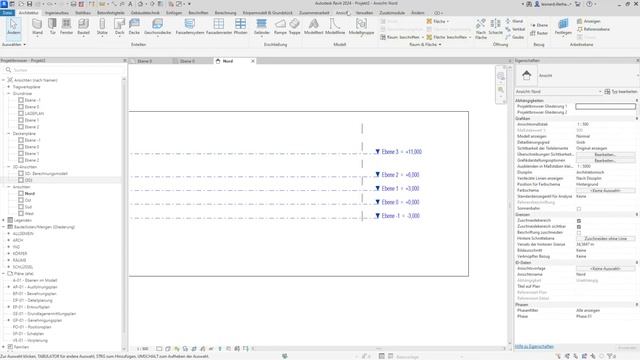Expand the Tragwerkspläne tree node
The image size is (640, 360).
click(x=9, y=87)
